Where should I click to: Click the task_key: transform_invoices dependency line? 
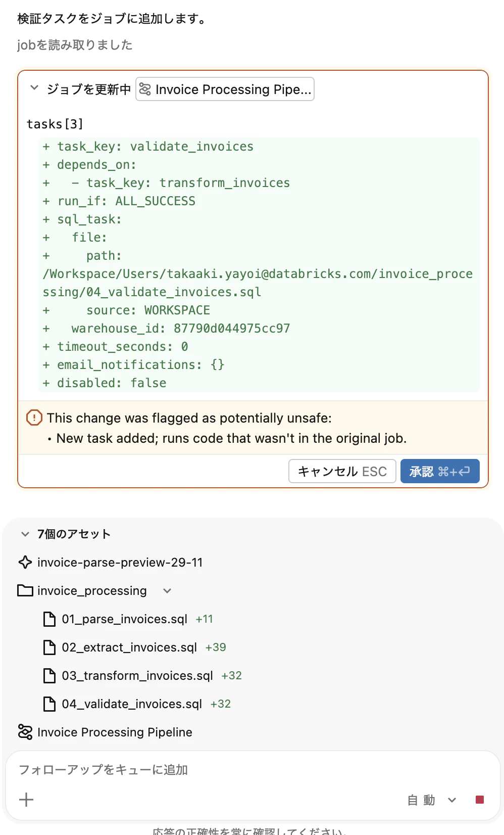(x=167, y=182)
